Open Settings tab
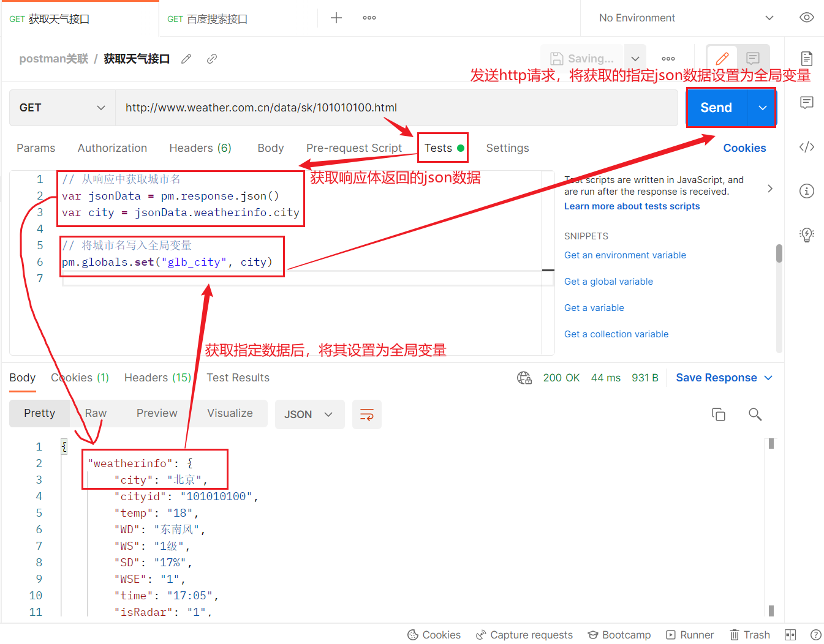Image resolution: width=824 pixels, height=644 pixels. tap(507, 148)
